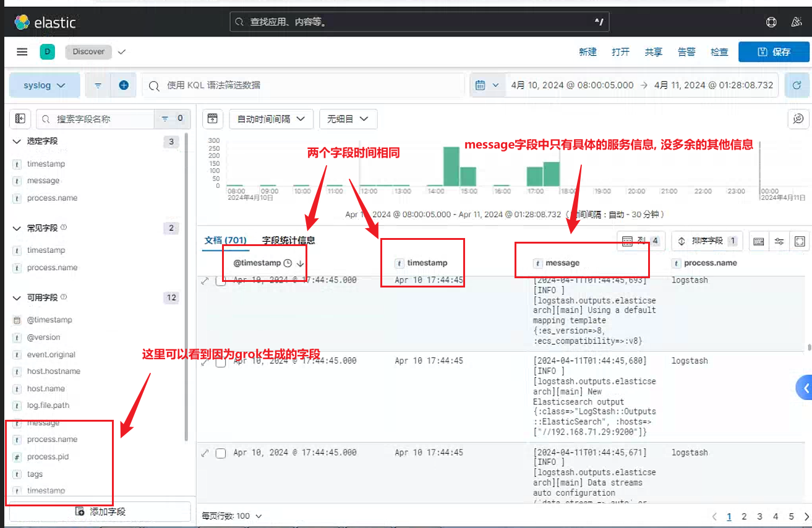Viewport: 812px width, 528px height.
Task: Click the KQL query input box
Action: [x=303, y=85]
